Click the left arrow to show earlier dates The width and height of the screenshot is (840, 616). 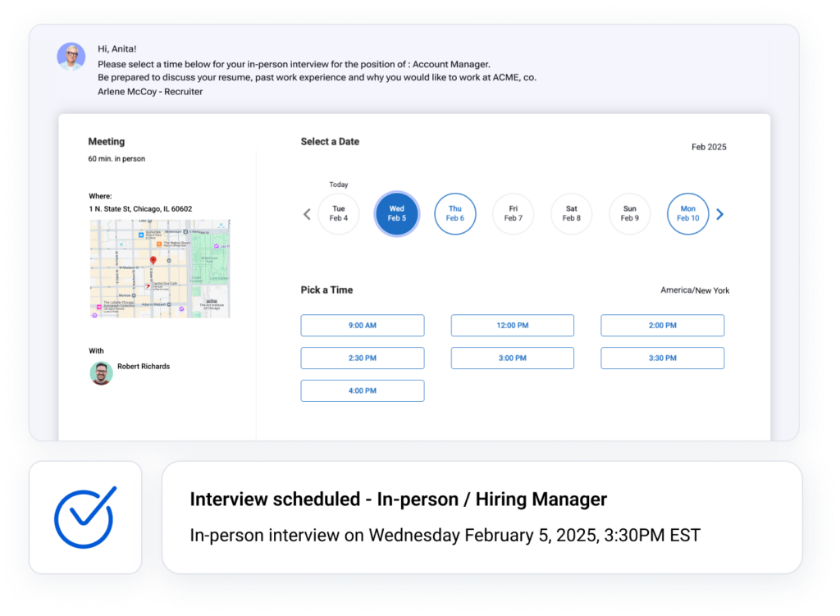[306, 213]
